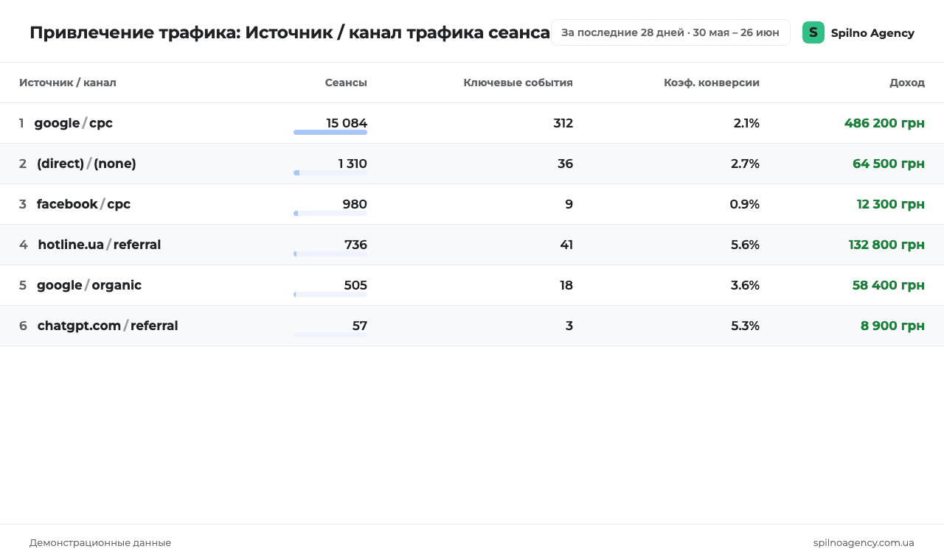This screenshot has width=944, height=560.
Task: Sort by the Сеансы column header
Action: [x=346, y=83]
